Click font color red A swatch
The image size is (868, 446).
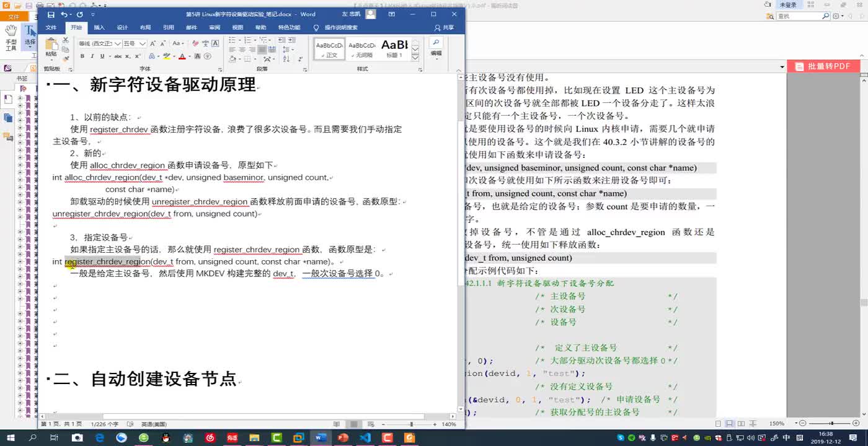[182, 56]
